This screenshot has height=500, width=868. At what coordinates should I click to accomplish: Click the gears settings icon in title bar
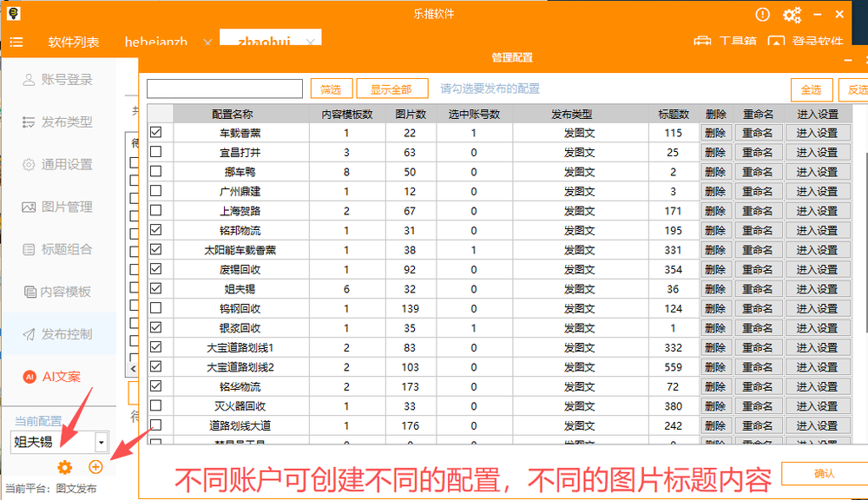791,14
